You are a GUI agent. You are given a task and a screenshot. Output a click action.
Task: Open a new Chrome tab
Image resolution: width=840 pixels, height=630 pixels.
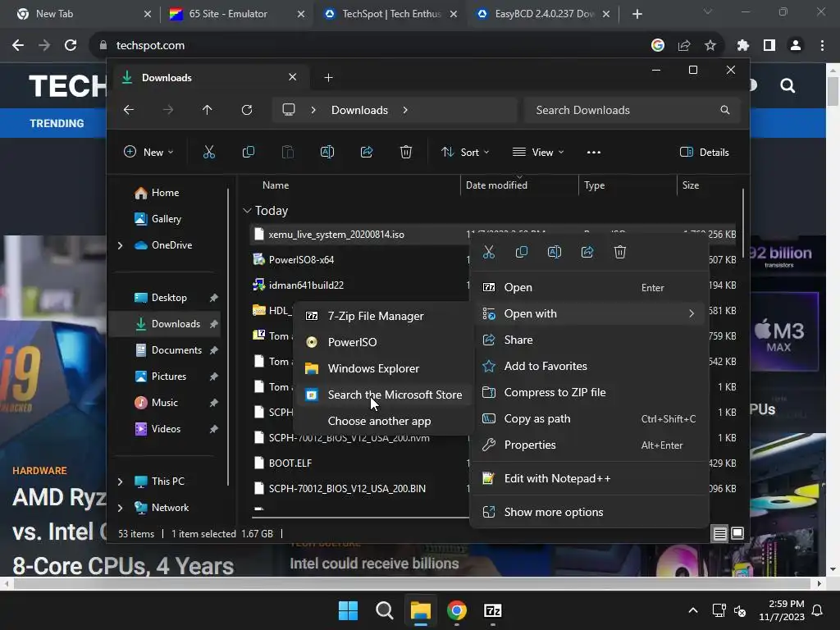[637, 14]
